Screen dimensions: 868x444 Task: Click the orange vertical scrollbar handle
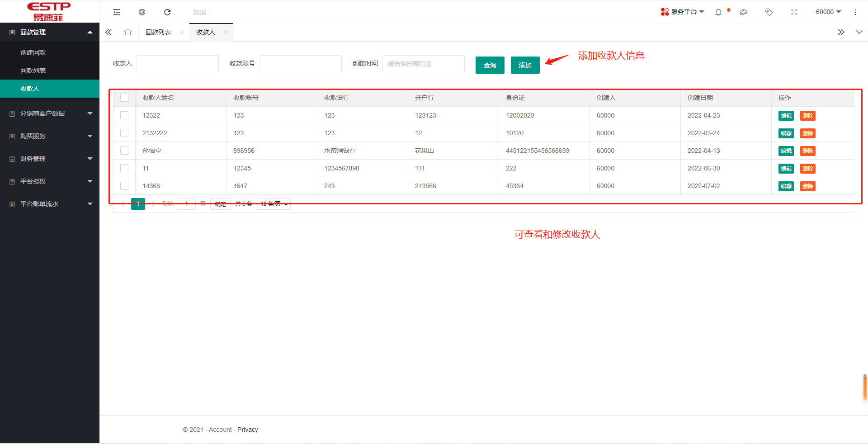pos(865,387)
